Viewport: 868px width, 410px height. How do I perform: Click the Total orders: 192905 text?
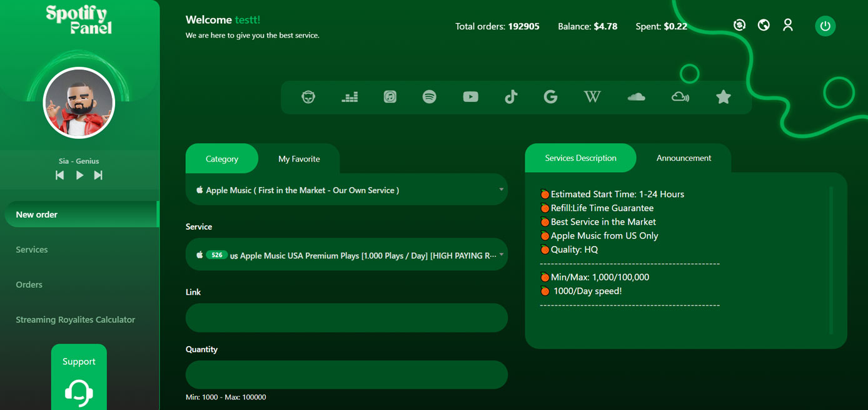click(x=497, y=26)
